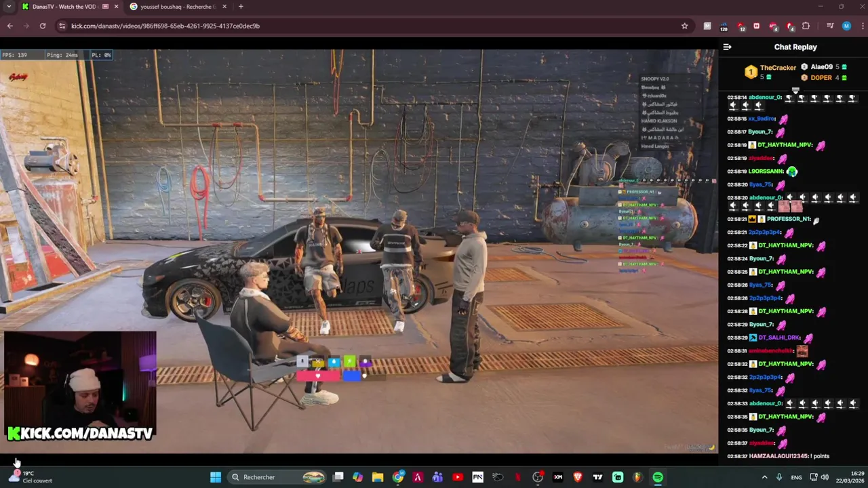The height and width of the screenshot is (488, 868).
Task: Click Byoun_7 message at 02:58:17
Action: click(x=757, y=131)
